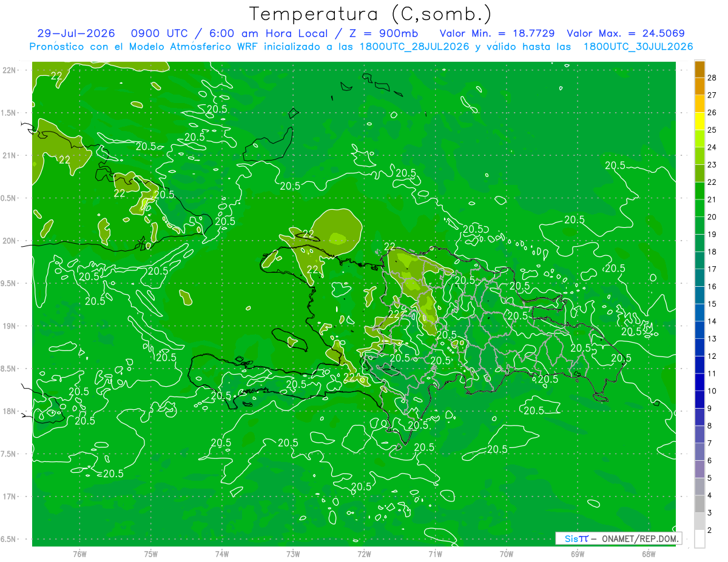Click the '76W' longitude axis label
The width and height of the screenshot is (728, 562).
(79, 554)
